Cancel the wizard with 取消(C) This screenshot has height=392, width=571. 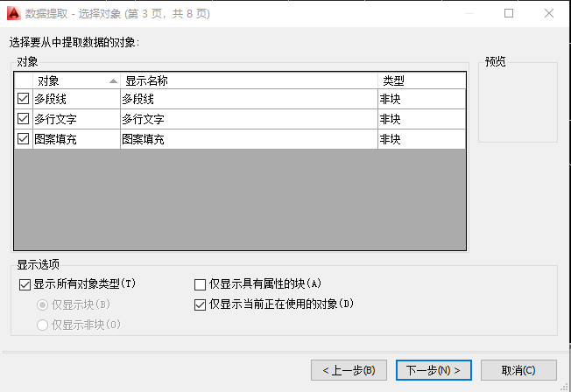coord(518,370)
